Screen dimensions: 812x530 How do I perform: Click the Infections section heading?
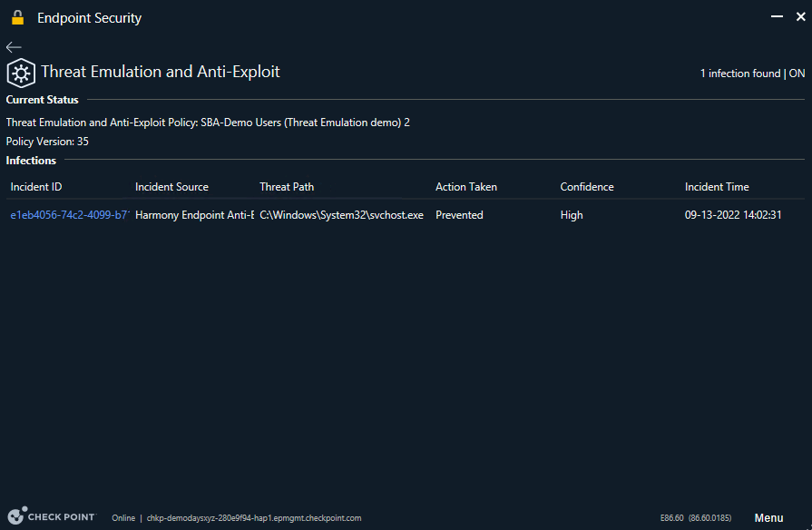tap(31, 161)
